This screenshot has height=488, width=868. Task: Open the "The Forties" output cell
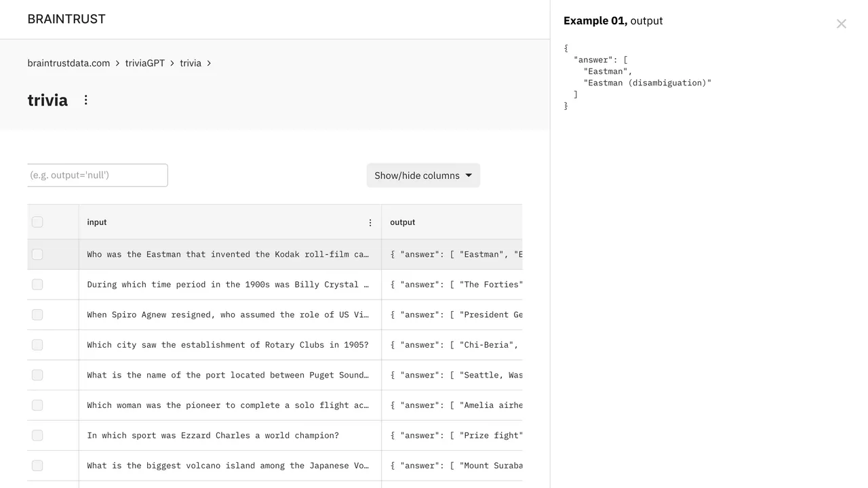click(x=452, y=285)
